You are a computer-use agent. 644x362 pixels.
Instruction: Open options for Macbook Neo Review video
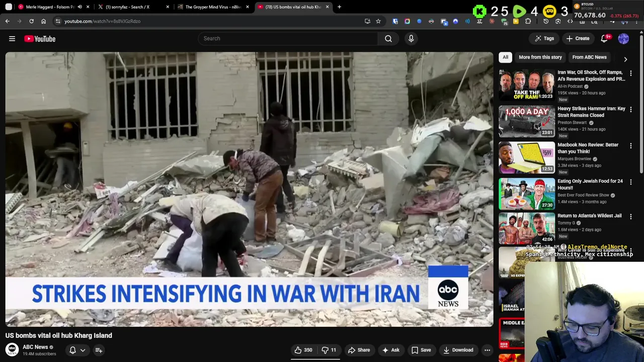[631, 146]
